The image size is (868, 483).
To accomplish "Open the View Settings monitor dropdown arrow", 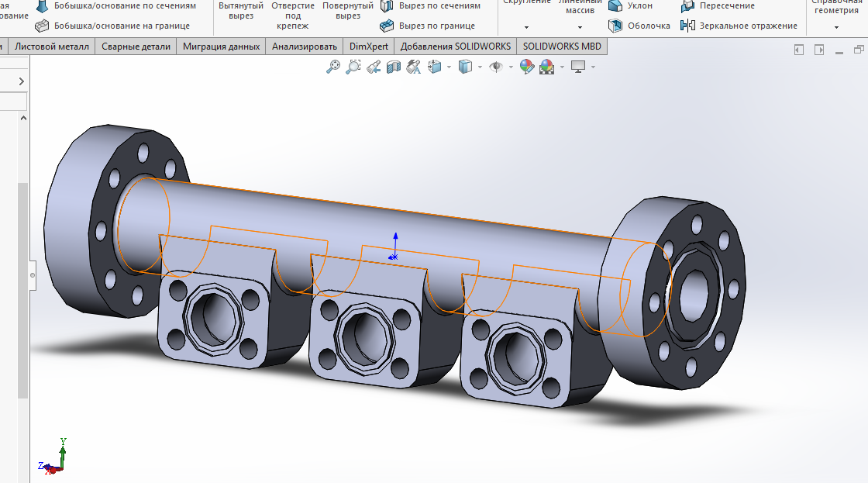I will coord(594,67).
